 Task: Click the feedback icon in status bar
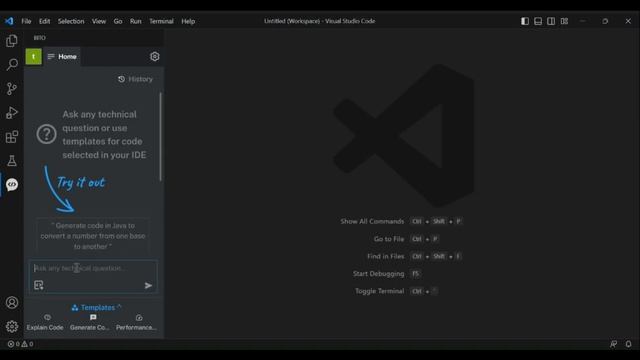click(613, 344)
